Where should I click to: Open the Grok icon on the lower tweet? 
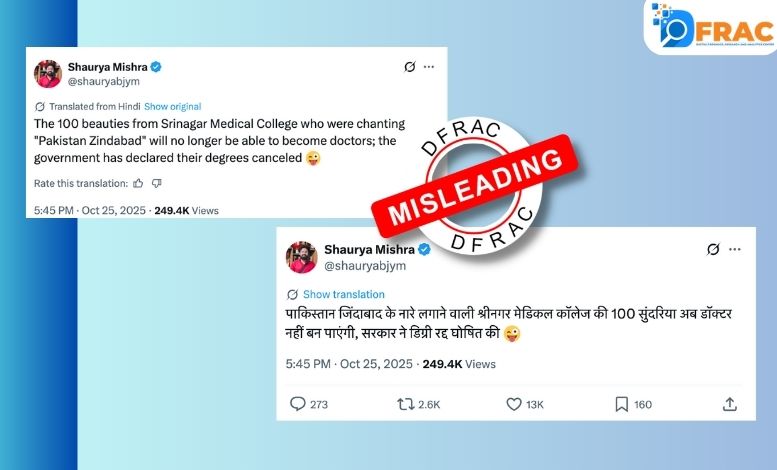click(713, 249)
